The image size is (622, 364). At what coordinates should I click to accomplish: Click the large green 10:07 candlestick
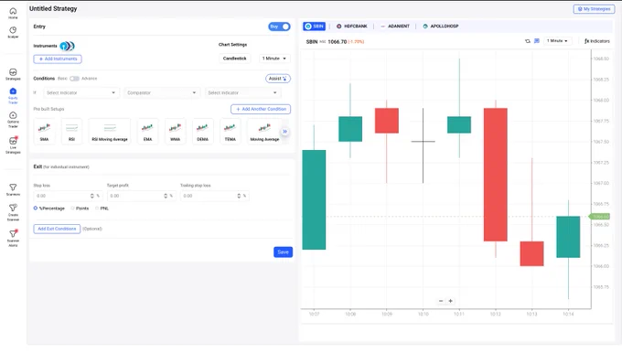(314, 200)
